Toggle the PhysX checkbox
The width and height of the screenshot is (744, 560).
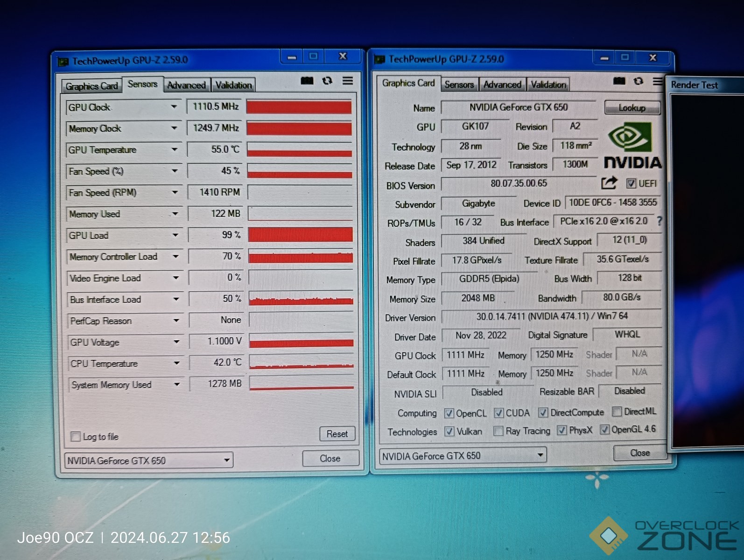(x=562, y=430)
